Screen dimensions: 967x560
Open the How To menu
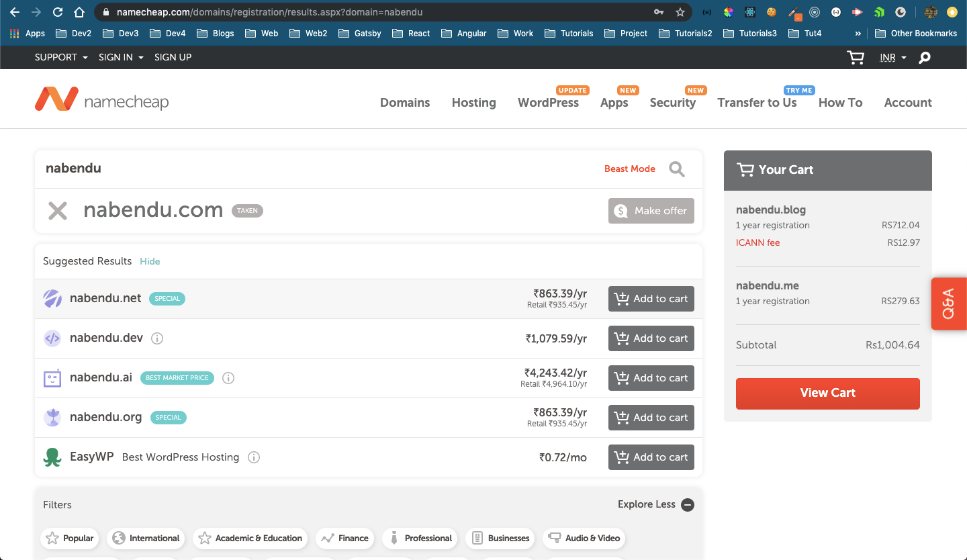[841, 103]
